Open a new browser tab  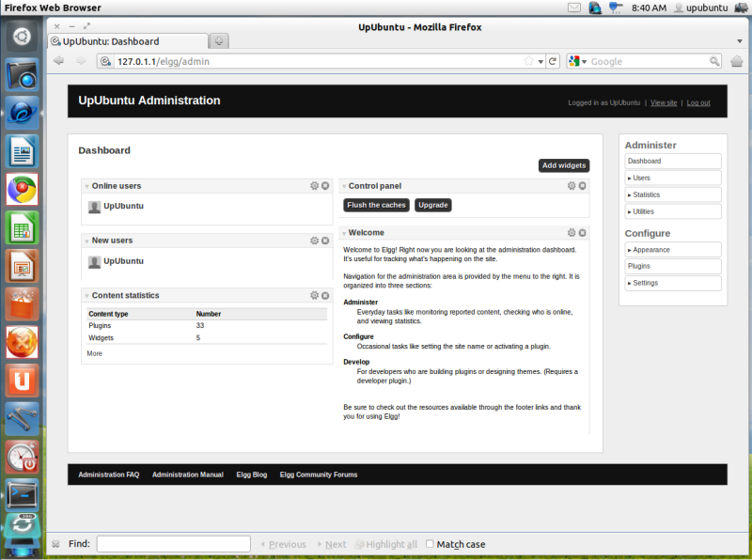[219, 41]
